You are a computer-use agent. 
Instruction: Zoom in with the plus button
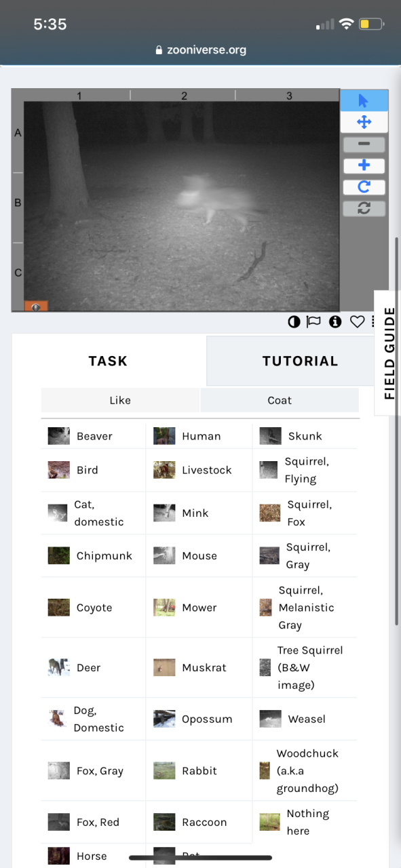(x=364, y=165)
